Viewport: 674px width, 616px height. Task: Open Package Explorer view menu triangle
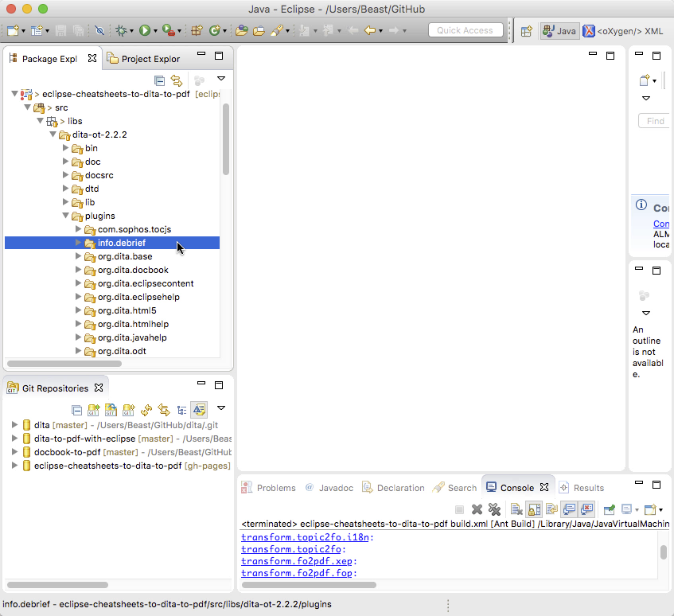221,79
